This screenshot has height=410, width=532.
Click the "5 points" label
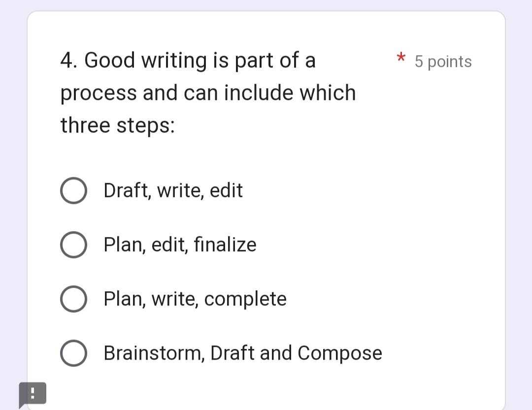point(443,62)
